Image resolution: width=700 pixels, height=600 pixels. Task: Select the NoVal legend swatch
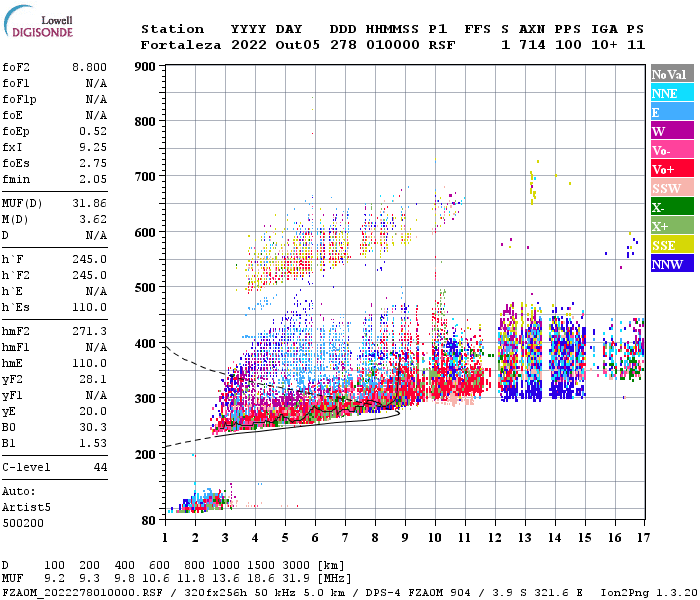pyautogui.click(x=672, y=74)
